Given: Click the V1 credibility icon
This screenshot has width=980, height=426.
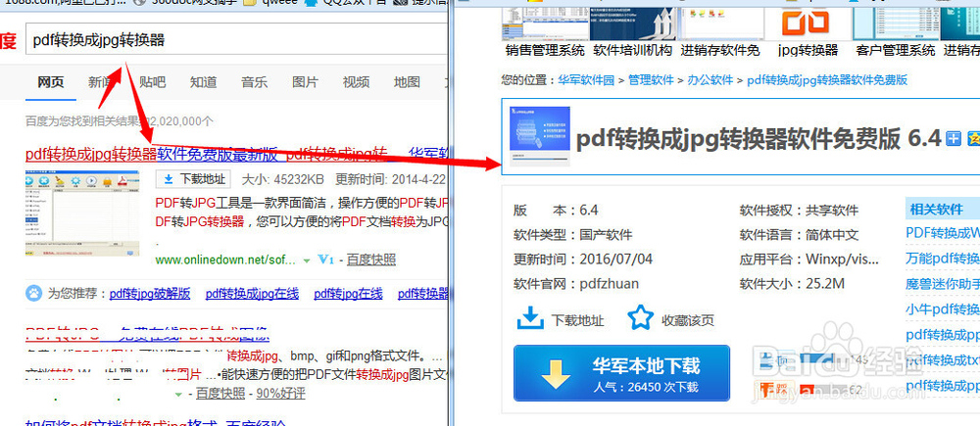Looking at the screenshot, I should [325, 260].
